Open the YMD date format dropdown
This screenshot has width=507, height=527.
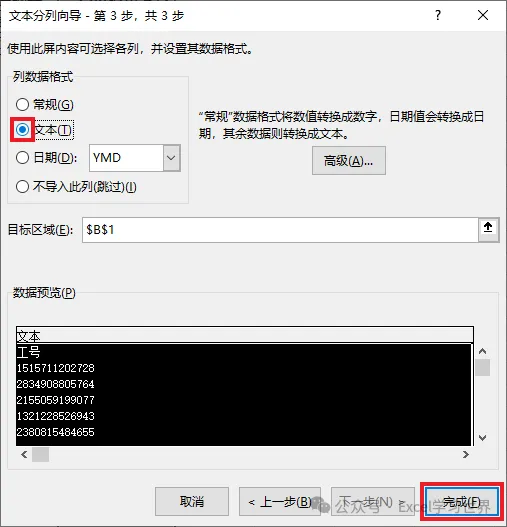[171, 158]
